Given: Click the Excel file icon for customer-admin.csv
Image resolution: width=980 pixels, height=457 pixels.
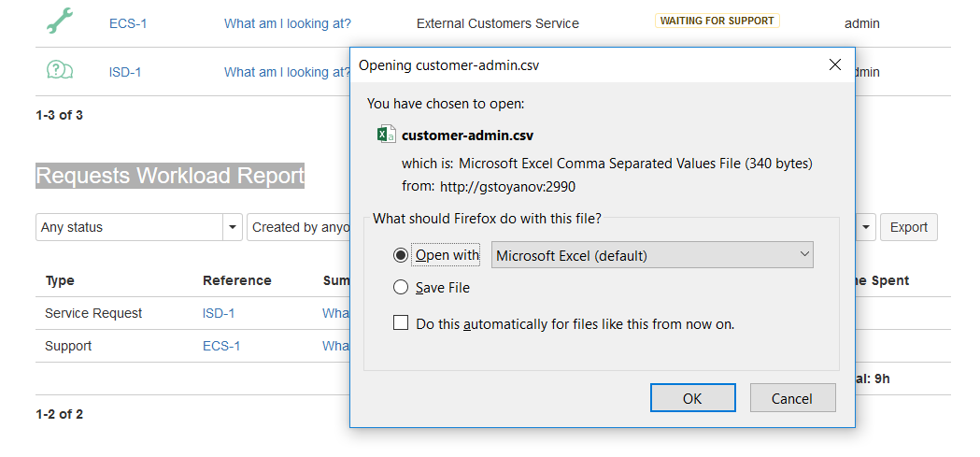Looking at the screenshot, I should (x=386, y=136).
